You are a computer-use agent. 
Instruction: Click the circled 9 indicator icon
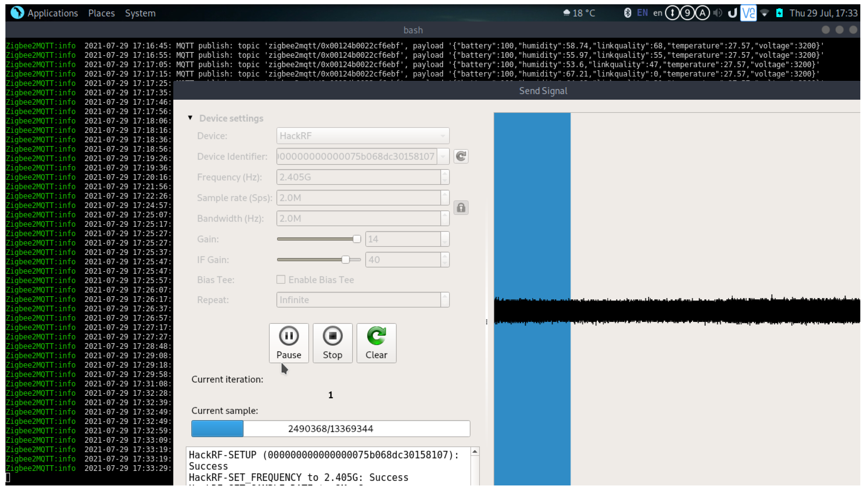(687, 13)
